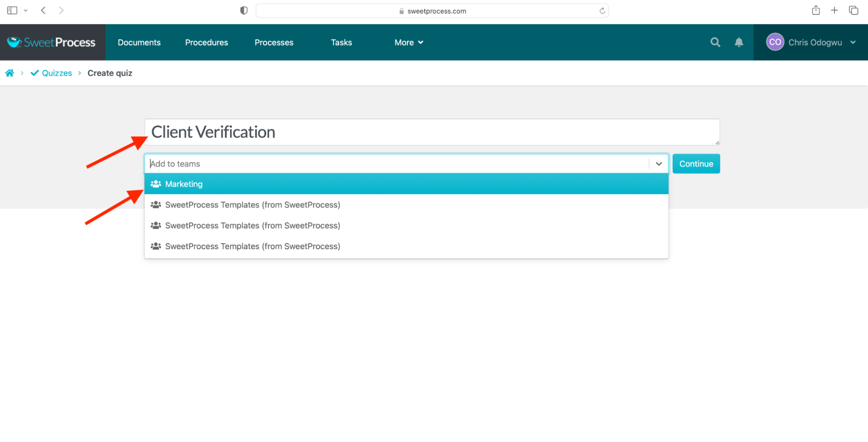Click the team icon next to Marketing
The image size is (868, 442).
coord(156,184)
